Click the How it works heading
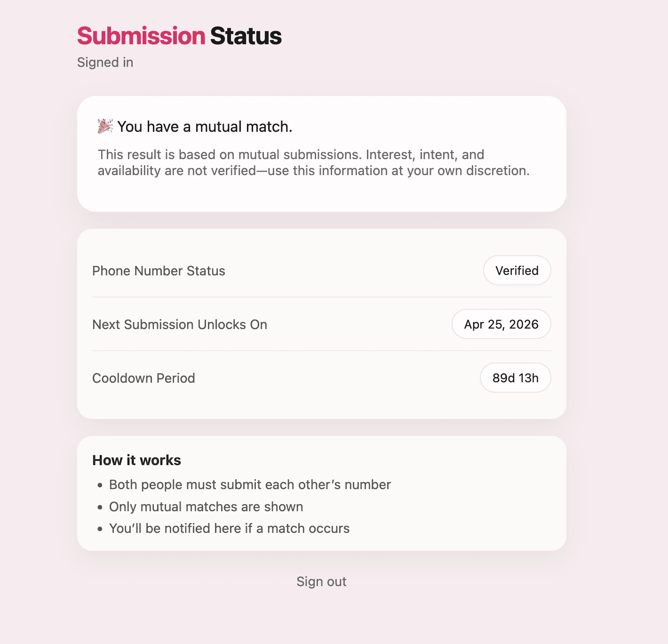Image resolution: width=668 pixels, height=644 pixels. tap(136, 460)
